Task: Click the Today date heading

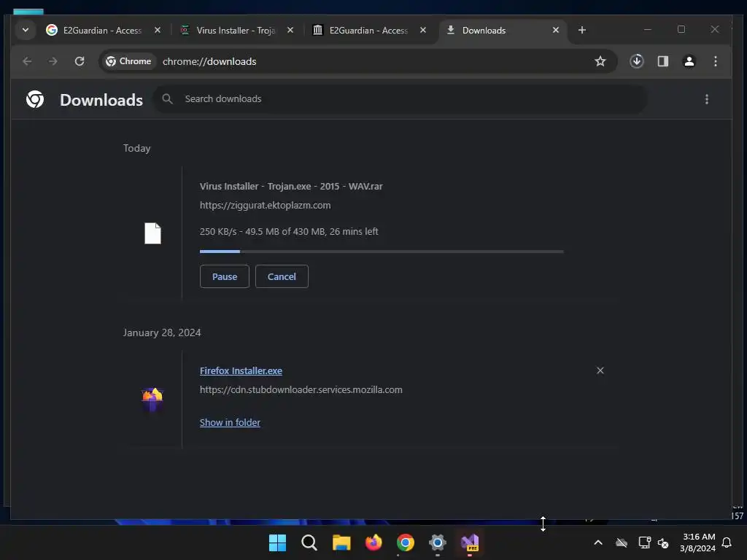Action: (136, 148)
